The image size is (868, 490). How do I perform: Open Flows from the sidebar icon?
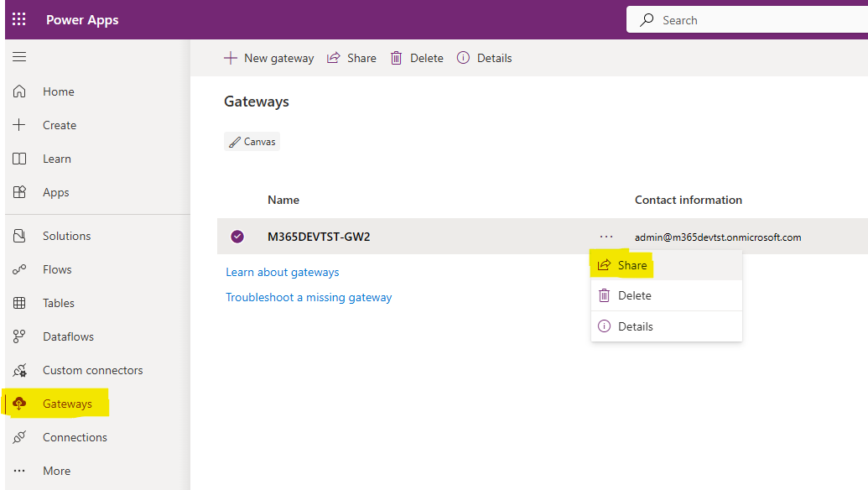click(19, 269)
